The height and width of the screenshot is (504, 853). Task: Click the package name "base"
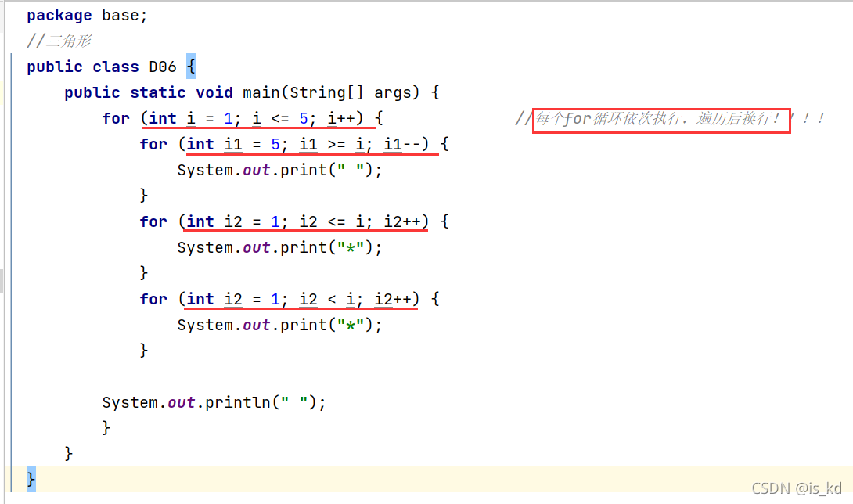121,15
